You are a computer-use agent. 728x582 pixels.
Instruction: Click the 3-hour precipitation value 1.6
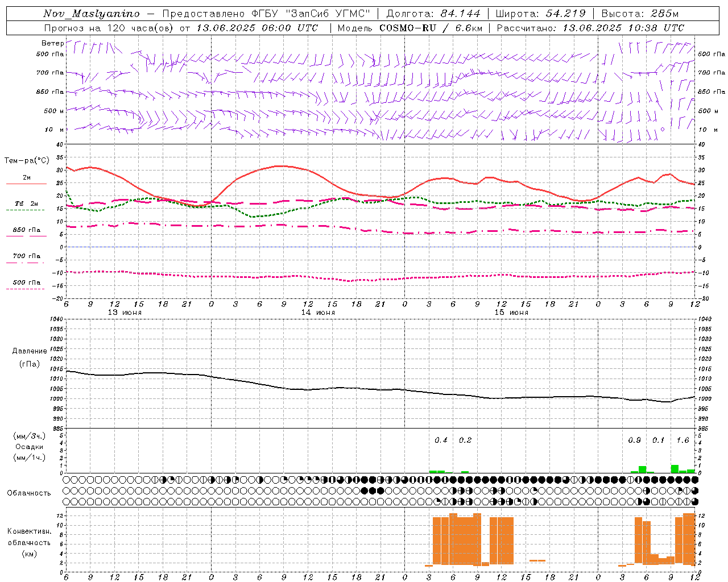coord(682,440)
